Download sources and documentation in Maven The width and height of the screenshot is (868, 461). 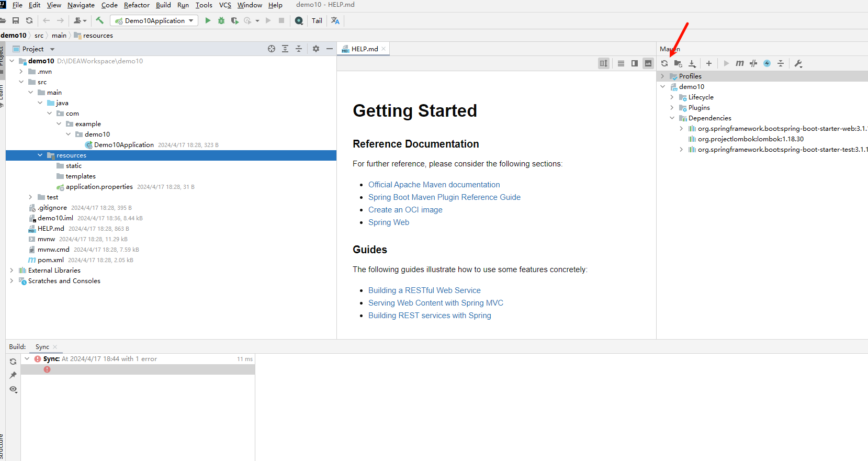tap(692, 63)
